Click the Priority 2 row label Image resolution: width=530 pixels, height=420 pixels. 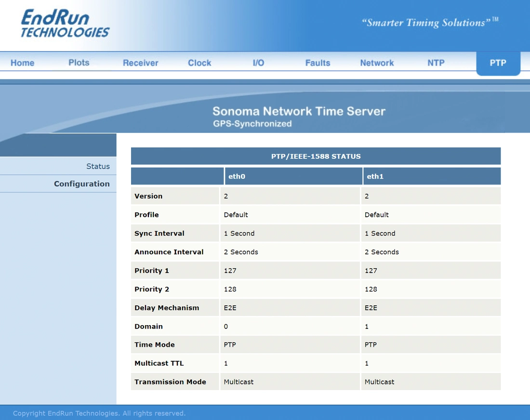point(151,289)
